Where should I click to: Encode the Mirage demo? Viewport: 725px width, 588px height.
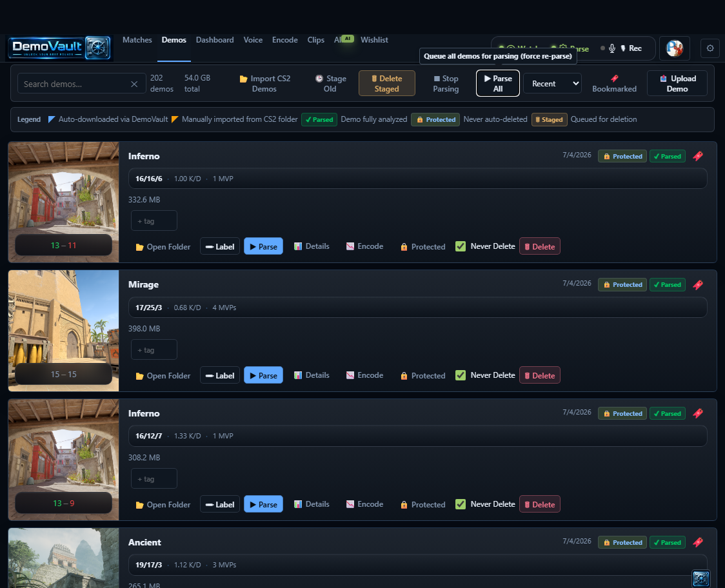[x=365, y=375]
